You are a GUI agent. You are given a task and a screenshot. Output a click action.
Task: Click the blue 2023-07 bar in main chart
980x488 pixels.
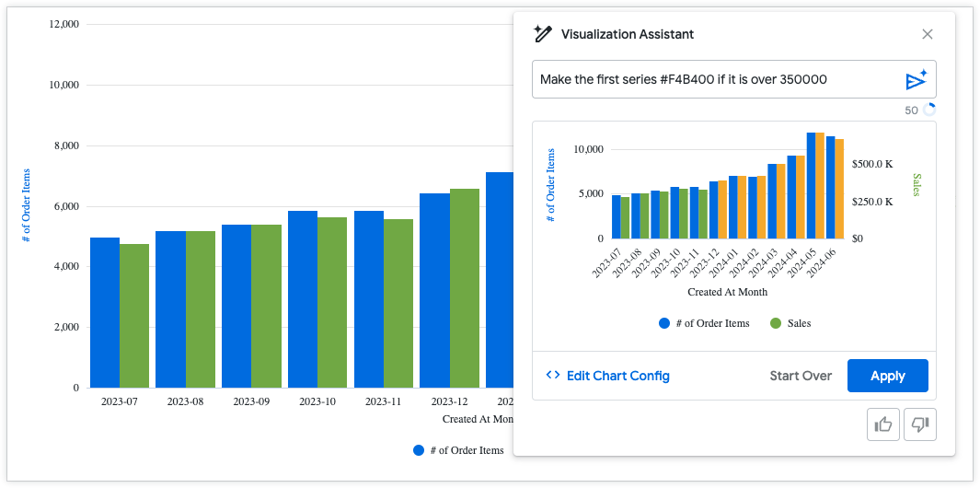(105, 313)
